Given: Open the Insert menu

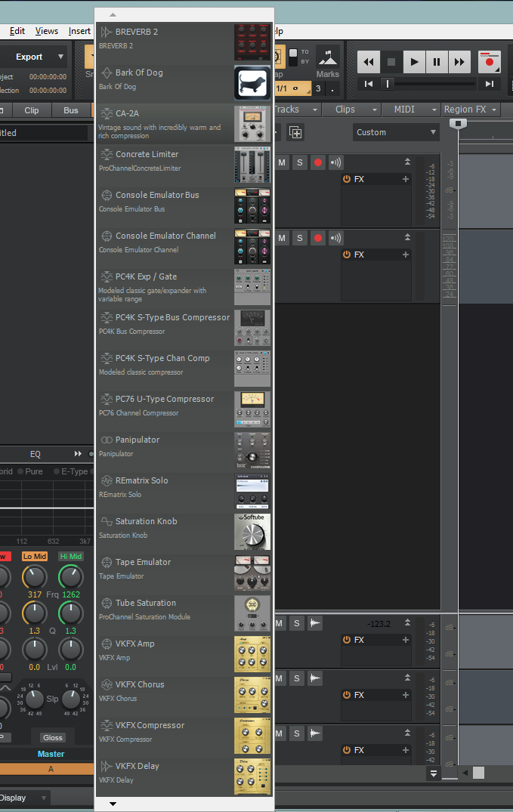Looking at the screenshot, I should pyautogui.click(x=79, y=31).
